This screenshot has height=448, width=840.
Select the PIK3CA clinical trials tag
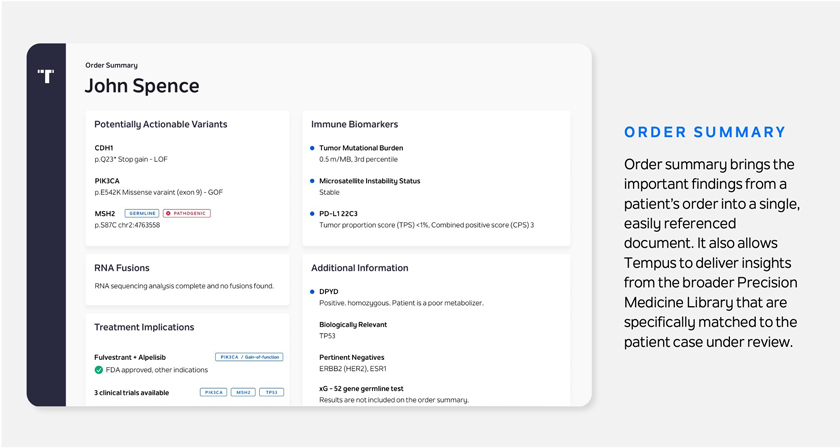214,392
